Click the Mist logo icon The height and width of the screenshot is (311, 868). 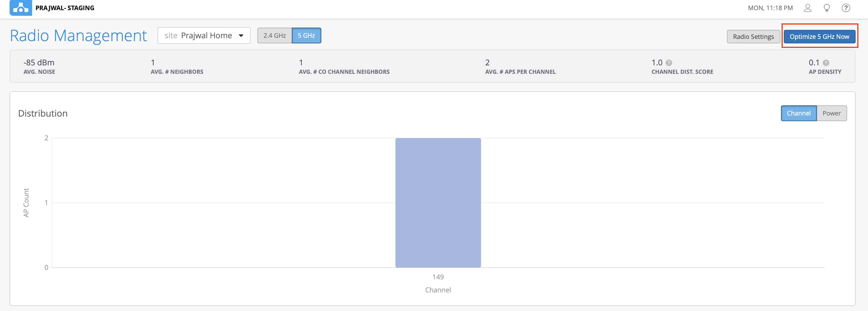click(21, 8)
